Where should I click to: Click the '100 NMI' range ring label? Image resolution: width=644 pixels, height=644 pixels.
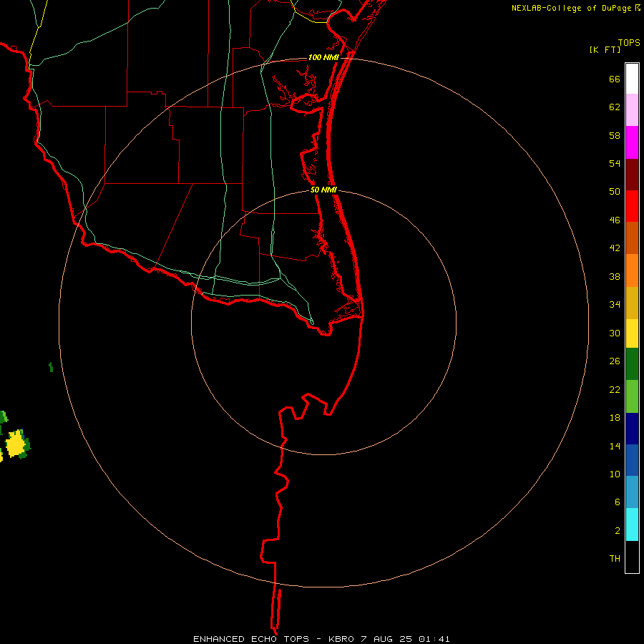coord(323,57)
